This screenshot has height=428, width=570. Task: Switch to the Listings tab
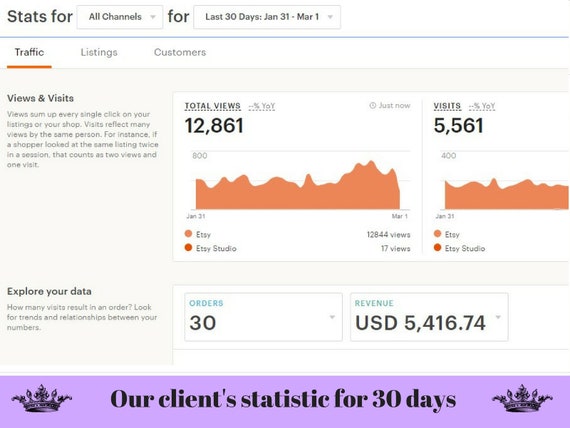point(99,52)
